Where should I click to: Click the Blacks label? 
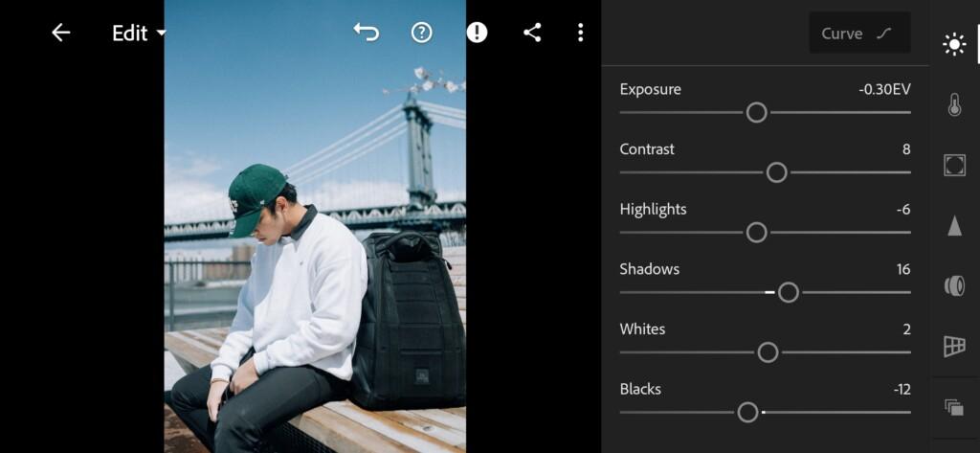[640, 390]
